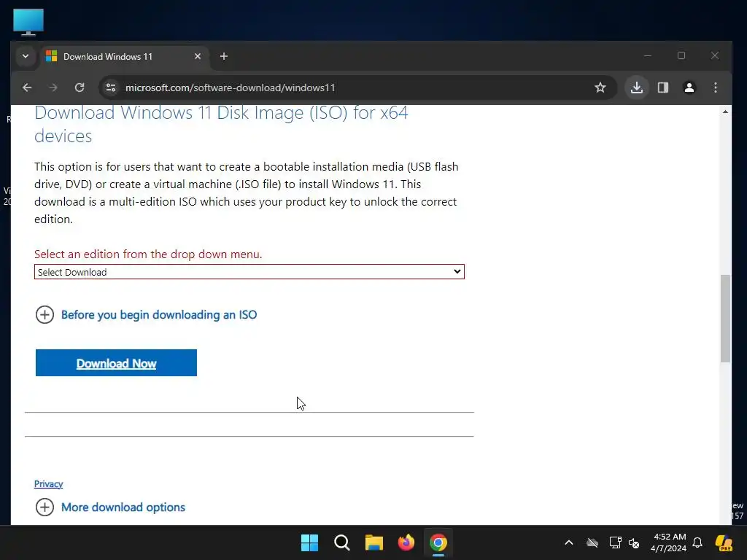Click the scrollbar up arrow
This screenshot has height=560, width=747.
pos(725,112)
